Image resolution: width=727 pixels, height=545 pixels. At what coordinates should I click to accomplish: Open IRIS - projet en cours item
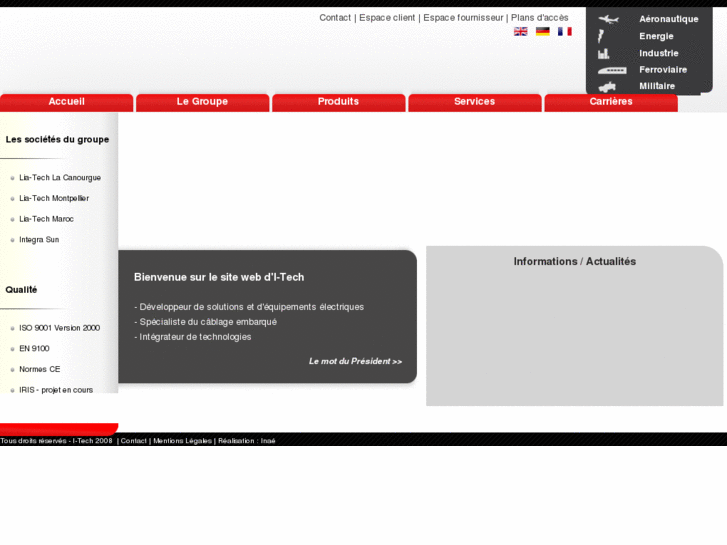coord(56,390)
